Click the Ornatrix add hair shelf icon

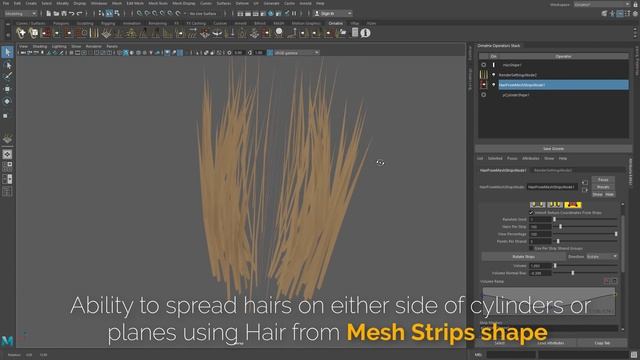tap(21, 33)
